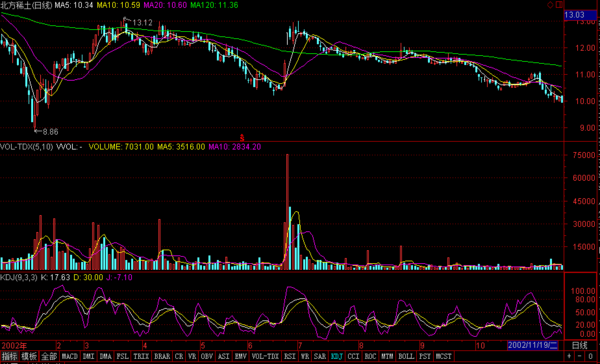Open the 日线 period selector
600x364 pixels.
point(580,345)
